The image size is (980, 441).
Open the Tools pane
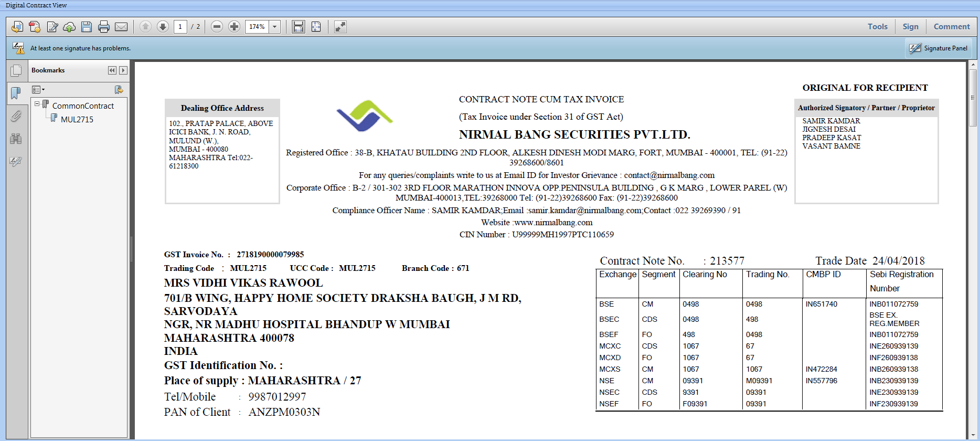point(877,27)
